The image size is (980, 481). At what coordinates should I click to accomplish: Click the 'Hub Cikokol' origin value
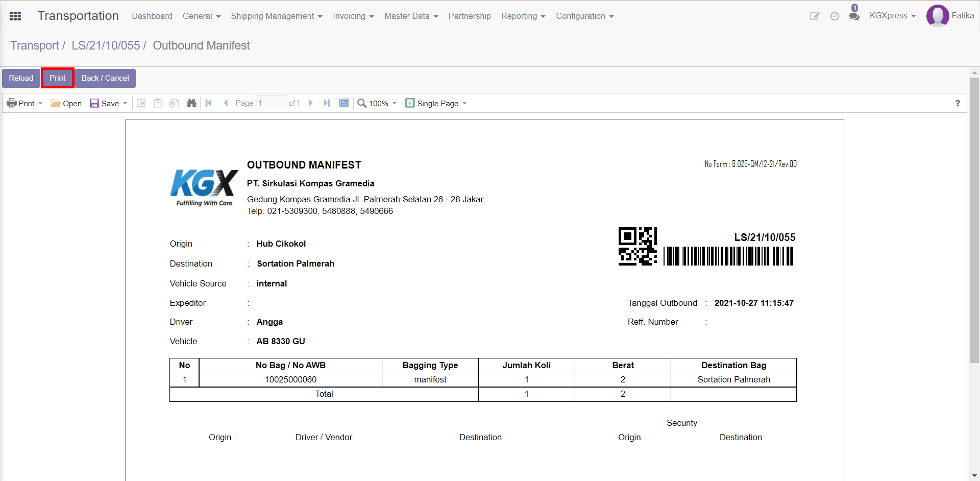(281, 244)
